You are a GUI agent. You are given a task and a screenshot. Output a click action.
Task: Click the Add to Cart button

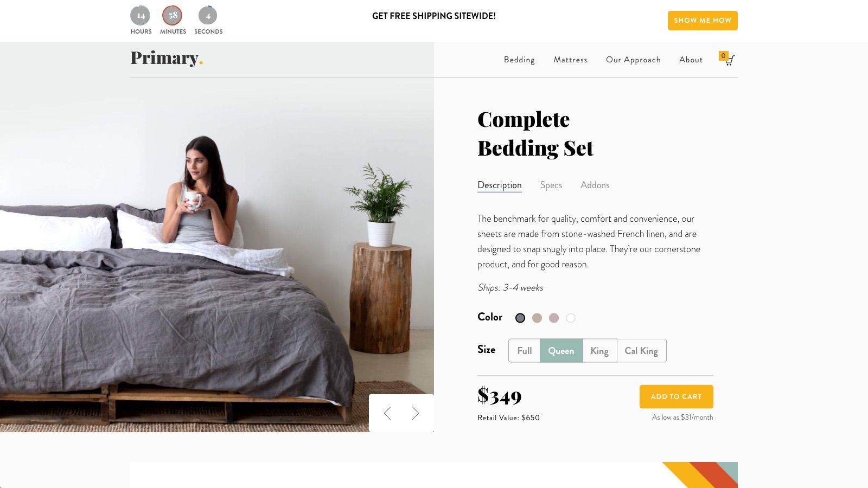pyautogui.click(x=676, y=397)
